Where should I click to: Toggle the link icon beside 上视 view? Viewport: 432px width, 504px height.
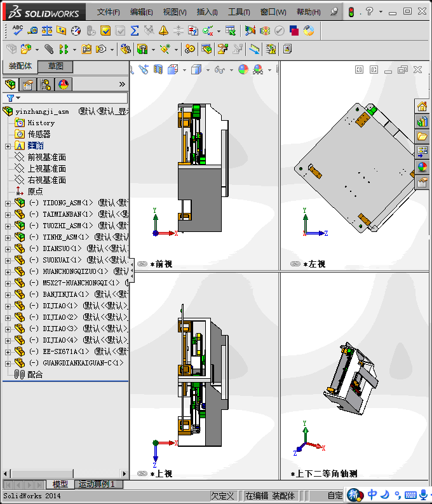pos(142,473)
